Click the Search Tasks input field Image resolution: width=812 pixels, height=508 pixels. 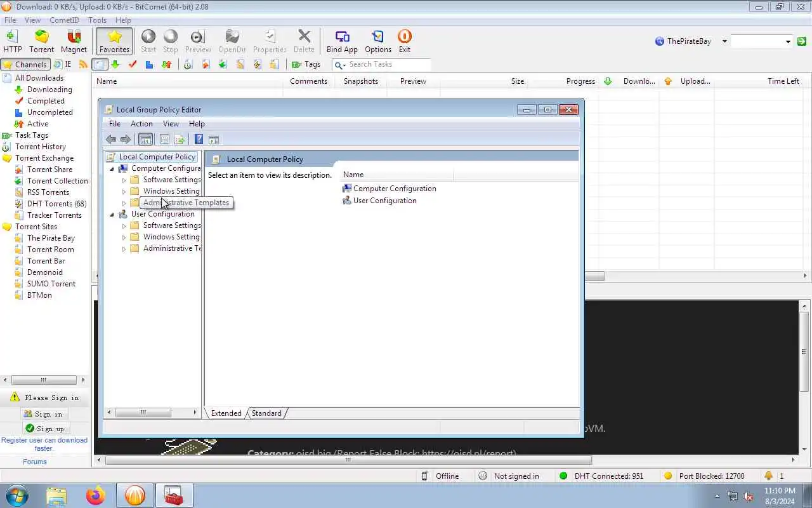(388, 64)
